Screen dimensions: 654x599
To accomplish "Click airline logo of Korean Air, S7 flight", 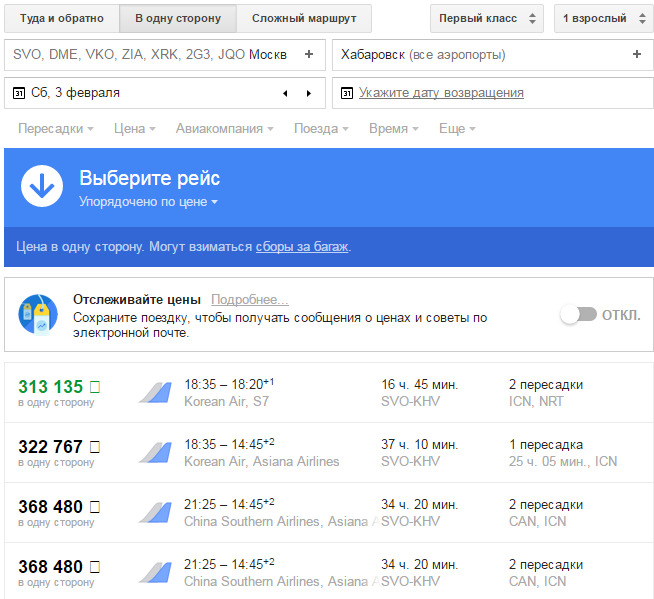I will (x=155, y=392).
